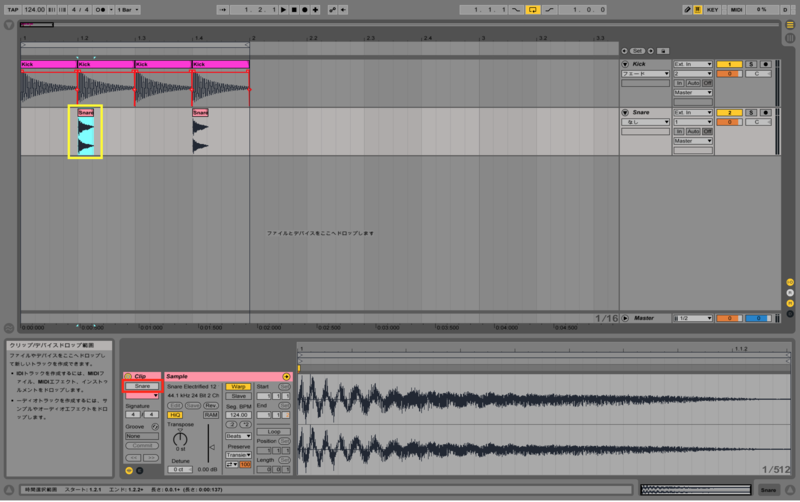Toggle Snare track activator 2
Screen dimensions: 800x502
click(729, 113)
